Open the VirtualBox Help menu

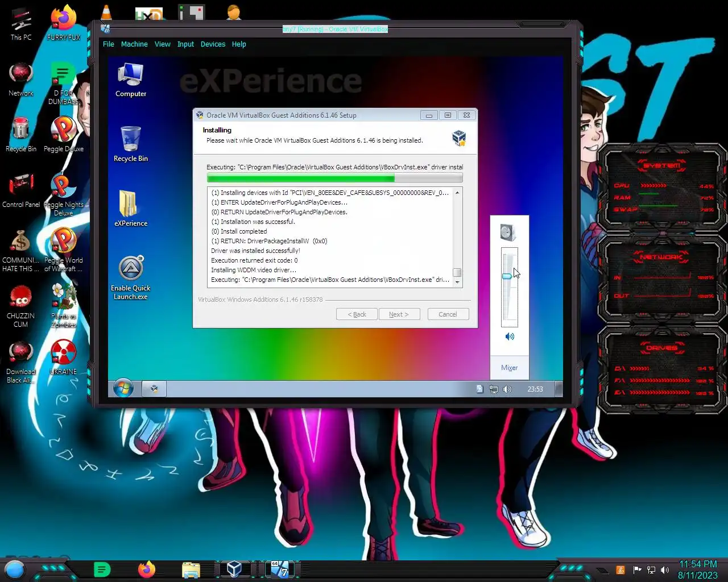239,44
